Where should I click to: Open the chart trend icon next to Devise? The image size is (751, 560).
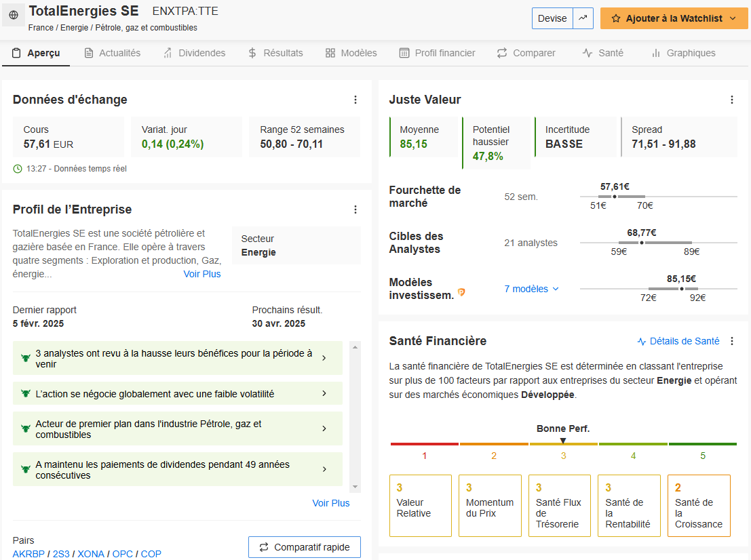coord(583,18)
